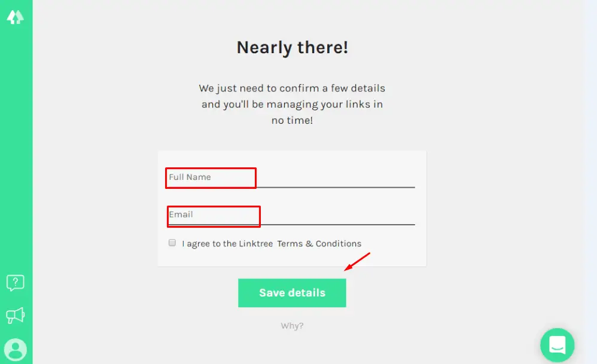This screenshot has width=597, height=364.
Task: Click the Linktree logo in sidebar
Action: coord(15,17)
